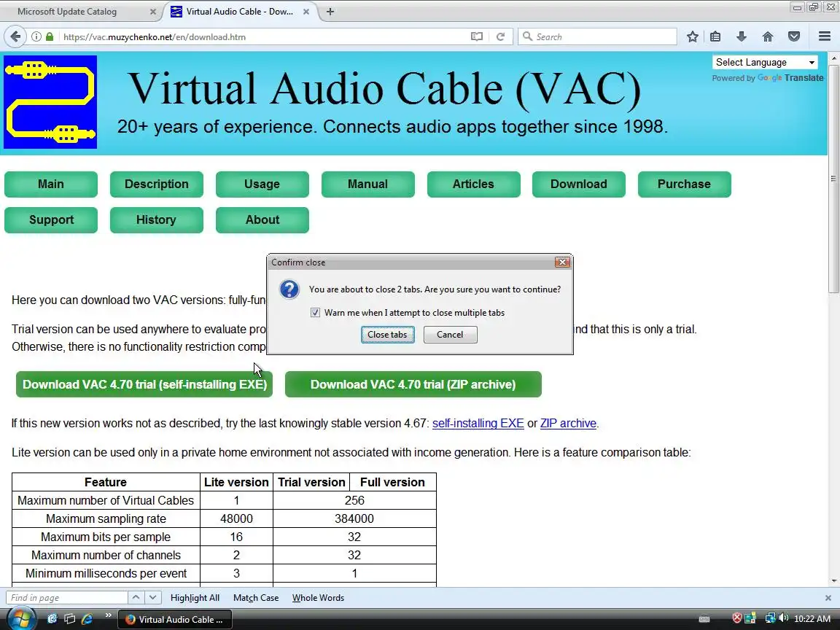Click the green secure padlock icon
This screenshot has width=840, height=630.
click(50, 36)
